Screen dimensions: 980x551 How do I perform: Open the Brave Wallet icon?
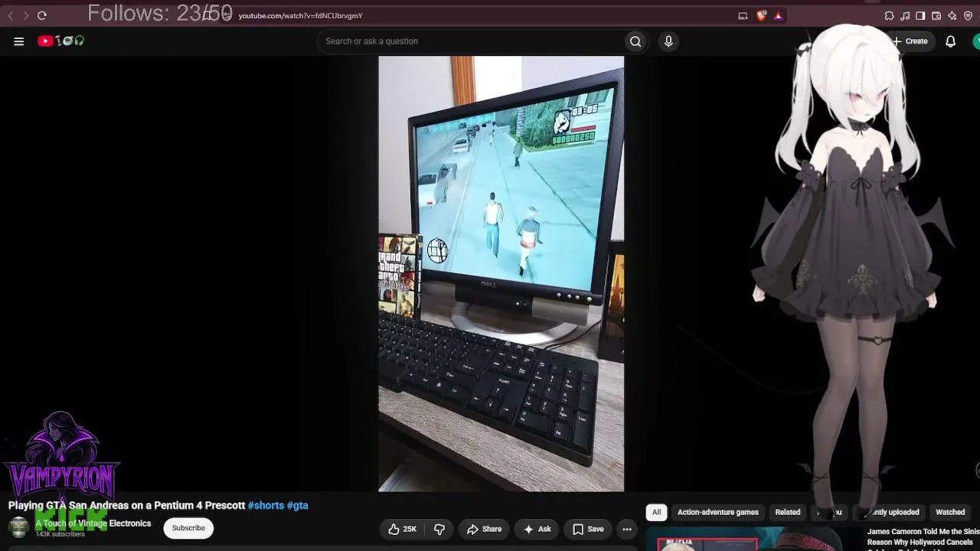point(936,15)
